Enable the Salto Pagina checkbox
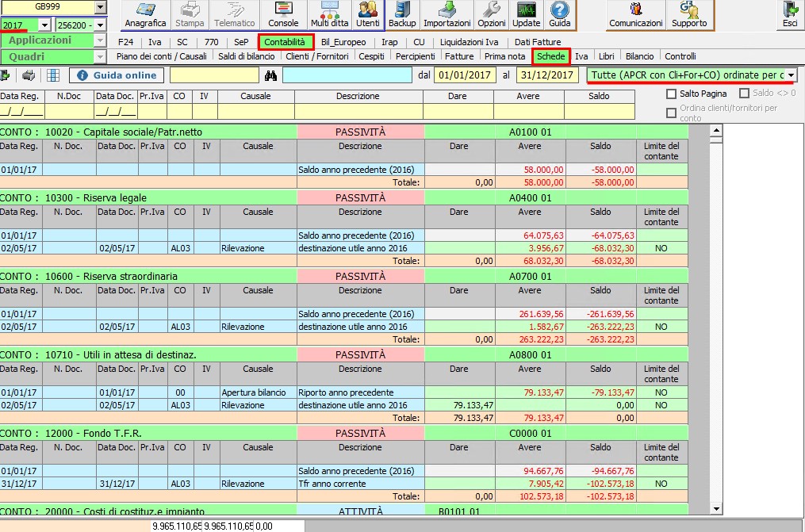805x532 pixels. click(672, 94)
